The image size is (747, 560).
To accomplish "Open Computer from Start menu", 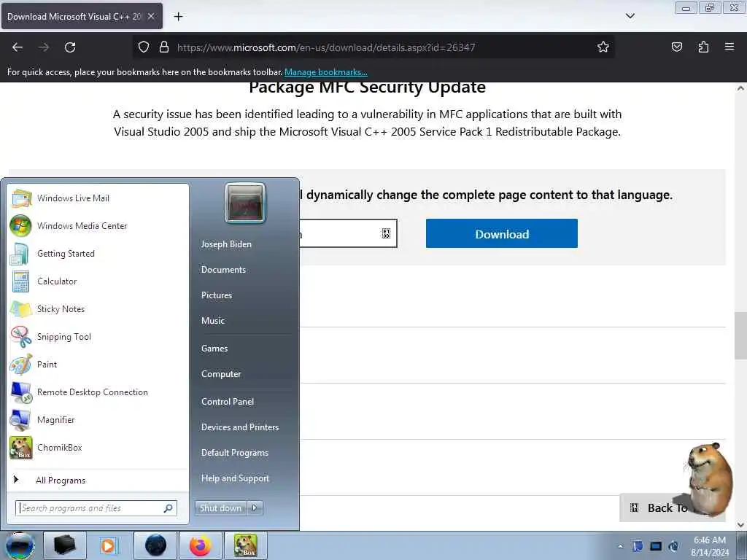I will point(221,374).
